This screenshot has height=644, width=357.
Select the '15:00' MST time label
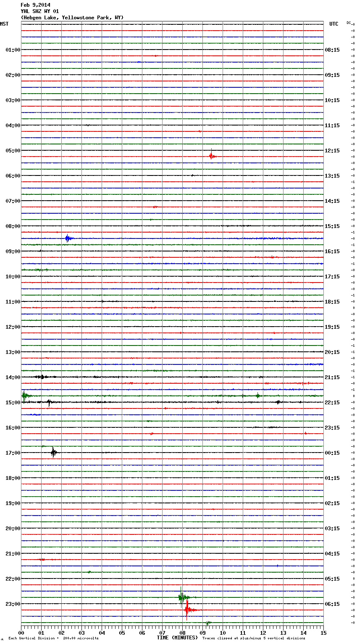[x=13, y=403]
